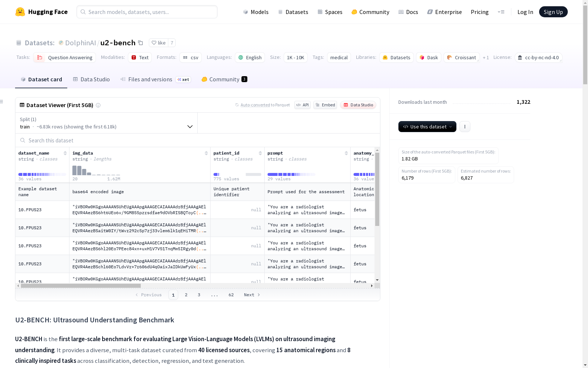Go to Models in the top navigation

point(256,12)
